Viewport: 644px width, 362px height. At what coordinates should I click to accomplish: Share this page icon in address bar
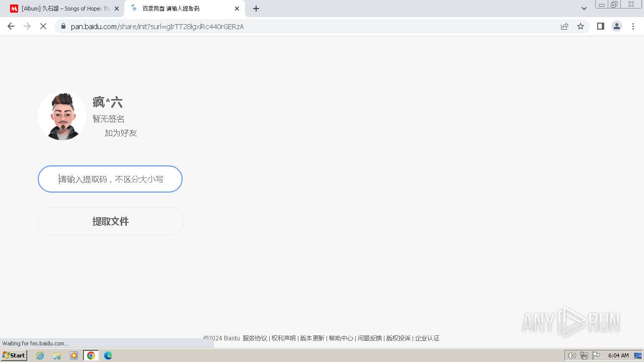(565, 27)
